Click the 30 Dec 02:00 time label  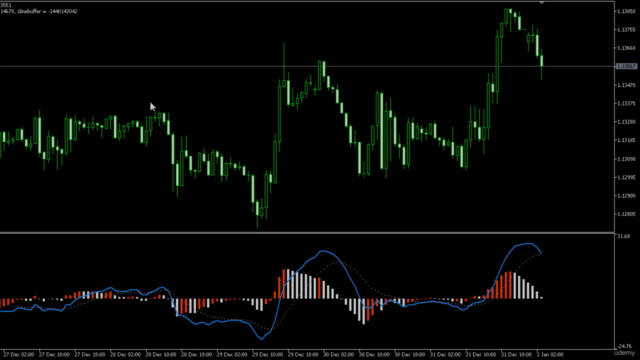point(338,355)
